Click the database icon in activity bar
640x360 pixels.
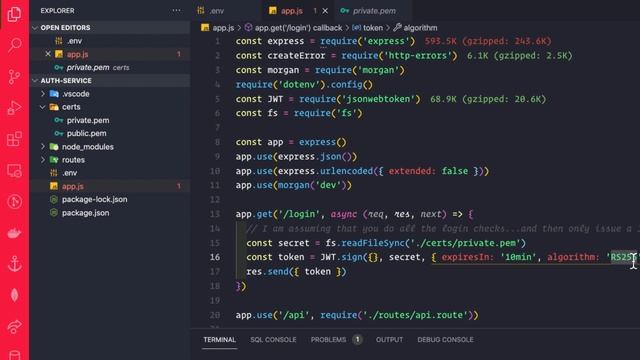(14, 354)
